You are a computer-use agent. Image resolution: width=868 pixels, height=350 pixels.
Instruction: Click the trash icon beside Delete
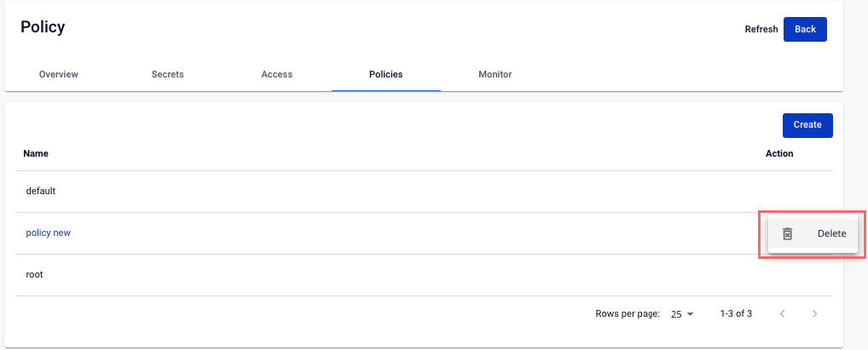(x=787, y=234)
